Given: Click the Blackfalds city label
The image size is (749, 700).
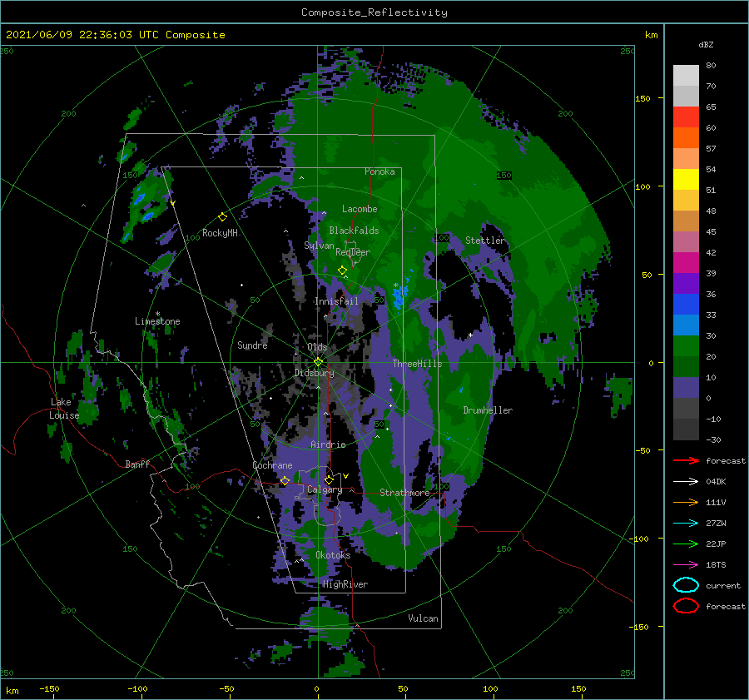Looking at the screenshot, I should coord(354,231).
